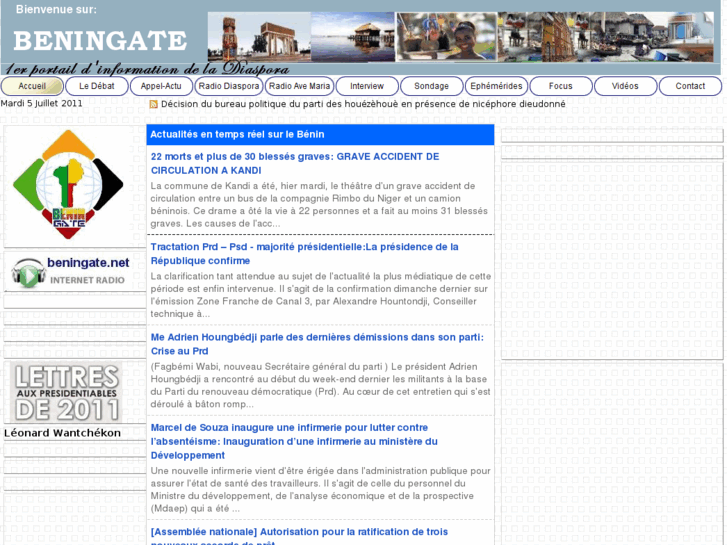The image size is (727, 545).
Task: Open the Sondage menu item
Action: tap(432, 86)
